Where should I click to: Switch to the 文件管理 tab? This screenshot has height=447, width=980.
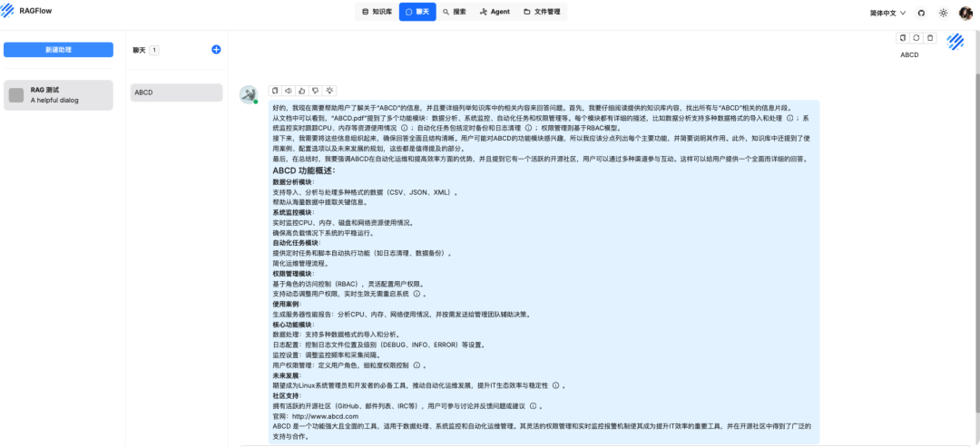pyautogui.click(x=542, y=12)
